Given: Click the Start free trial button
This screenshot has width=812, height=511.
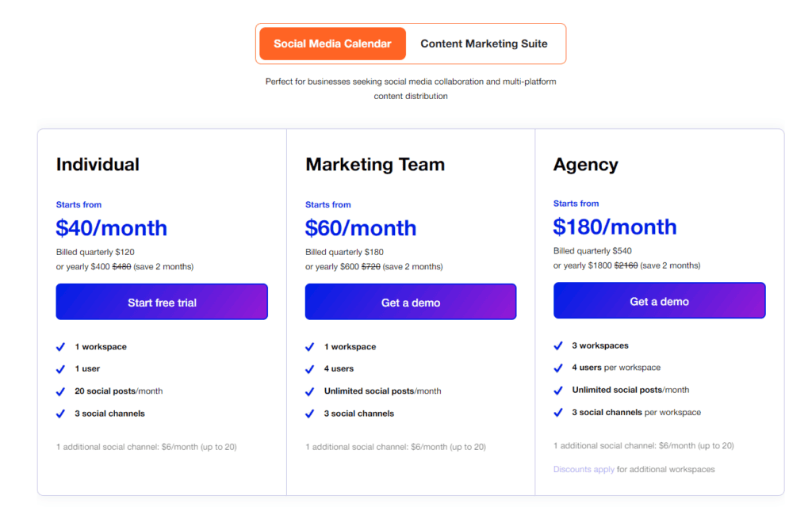Looking at the screenshot, I should [x=161, y=301].
